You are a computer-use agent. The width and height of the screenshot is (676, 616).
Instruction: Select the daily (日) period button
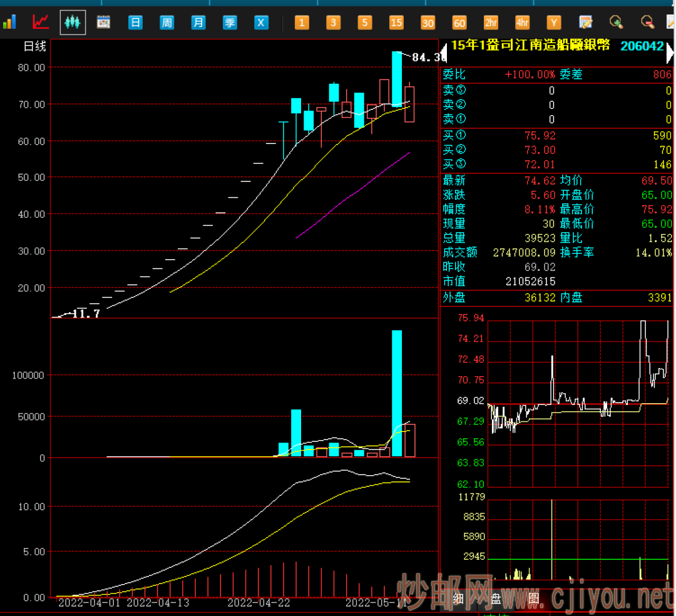135,23
